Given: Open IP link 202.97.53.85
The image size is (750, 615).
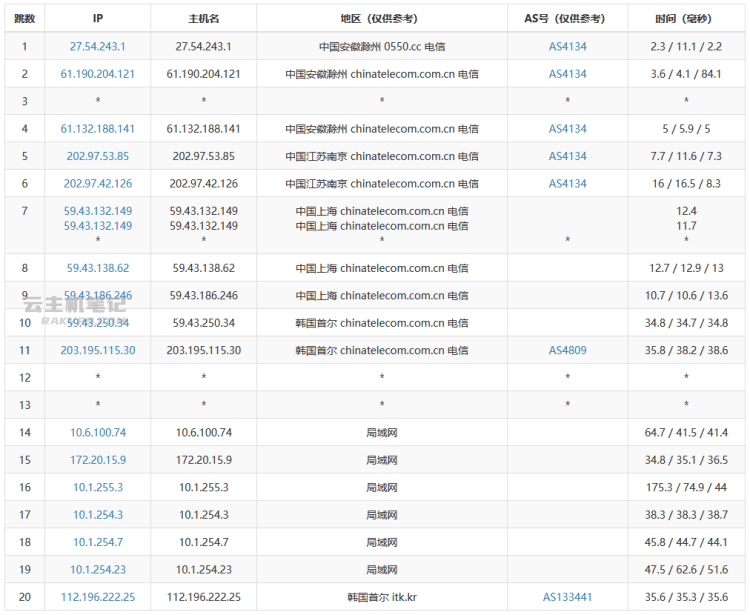Looking at the screenshot, I should 98,156.
